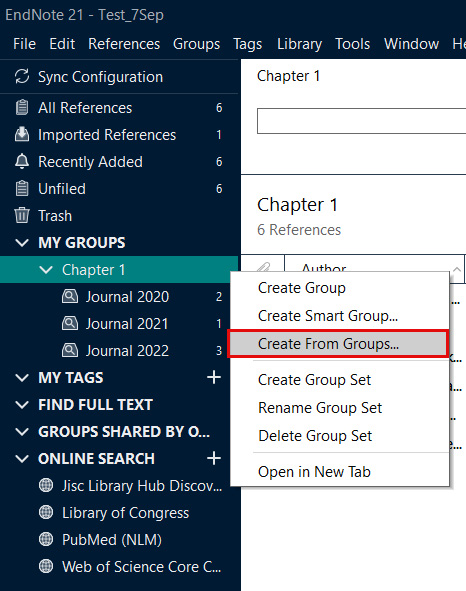Open the Trash bin icon
Viewport: 466px width, 591px height.
point(22,215)
